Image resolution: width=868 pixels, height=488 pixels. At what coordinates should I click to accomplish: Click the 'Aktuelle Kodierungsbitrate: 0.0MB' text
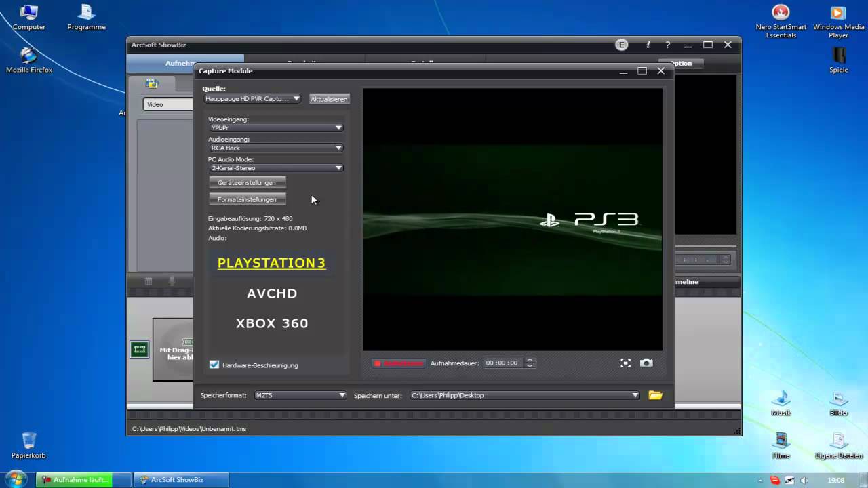[257, 228]
